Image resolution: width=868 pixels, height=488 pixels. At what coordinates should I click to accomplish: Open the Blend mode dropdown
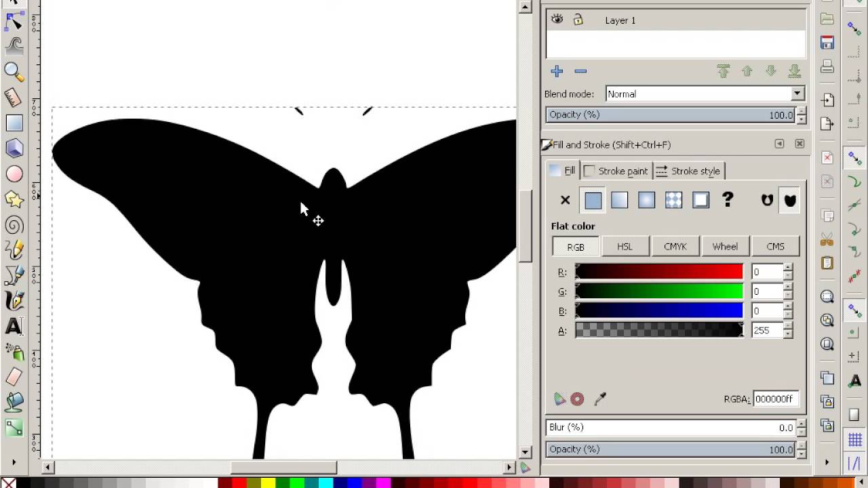(x=705, y=94)
